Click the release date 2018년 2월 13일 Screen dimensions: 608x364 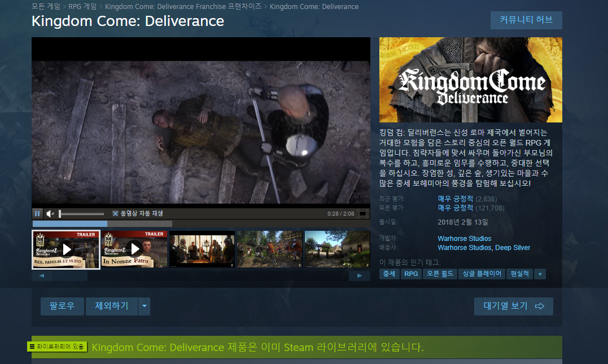462,222
